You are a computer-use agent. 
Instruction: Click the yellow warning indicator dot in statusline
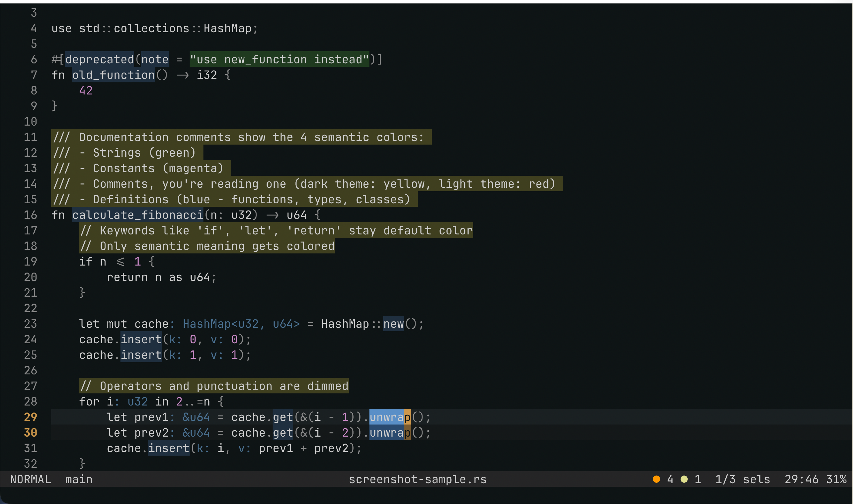[x=684, y=479]
